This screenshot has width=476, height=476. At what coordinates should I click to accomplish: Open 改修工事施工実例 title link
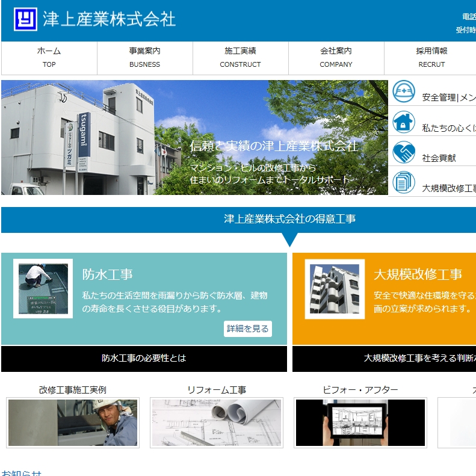(x=73, y=390)
